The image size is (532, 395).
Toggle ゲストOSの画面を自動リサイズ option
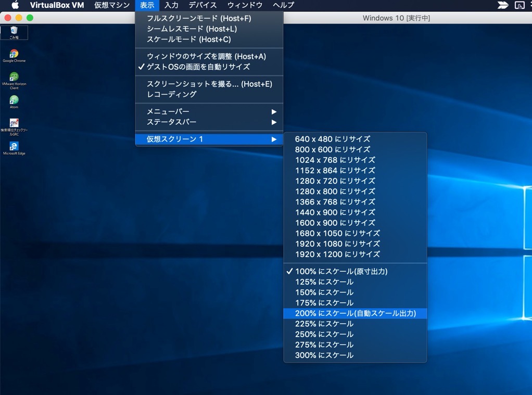click(209, 67)
